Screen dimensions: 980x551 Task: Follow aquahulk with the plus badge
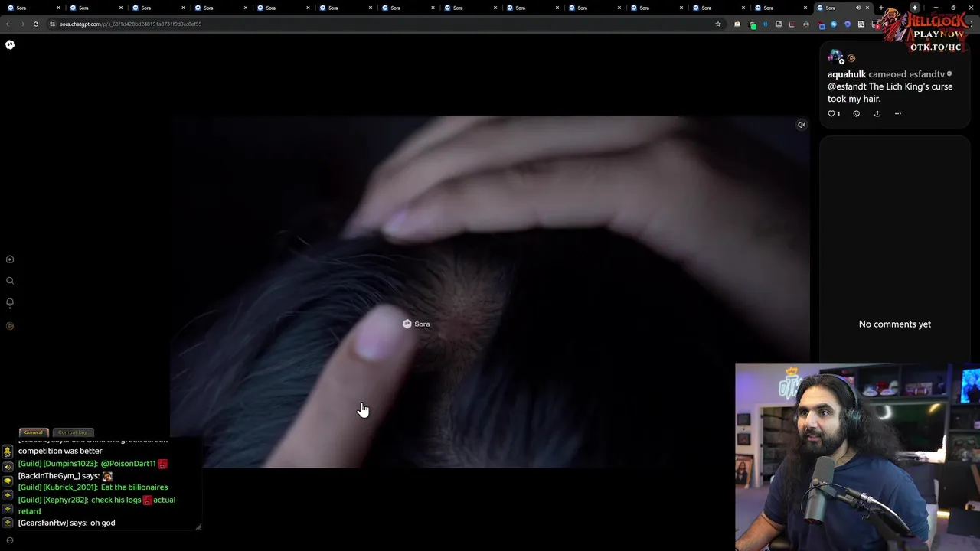[x=841, y=61]
